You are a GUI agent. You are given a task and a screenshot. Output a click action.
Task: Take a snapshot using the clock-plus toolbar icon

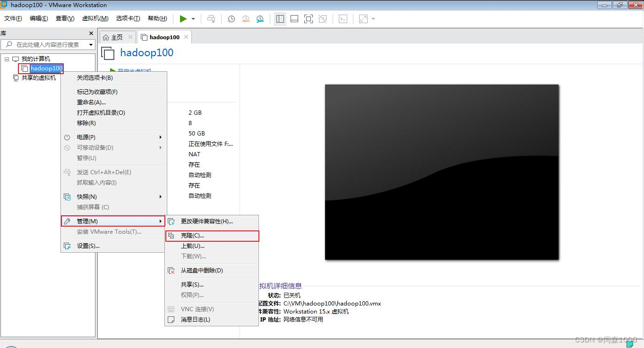[231, 19]
